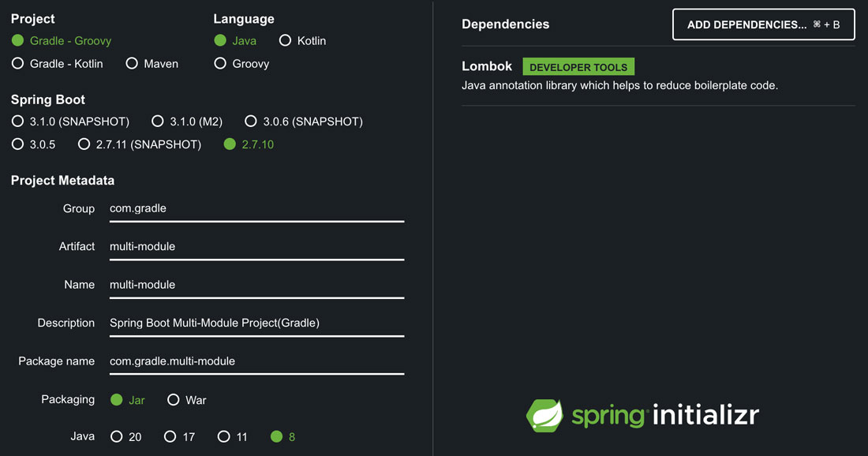Image resolution: width=868 pixels, height=456 pixels.
Task: Click the Project Metadata heading
Action: (x=62, y=181)
